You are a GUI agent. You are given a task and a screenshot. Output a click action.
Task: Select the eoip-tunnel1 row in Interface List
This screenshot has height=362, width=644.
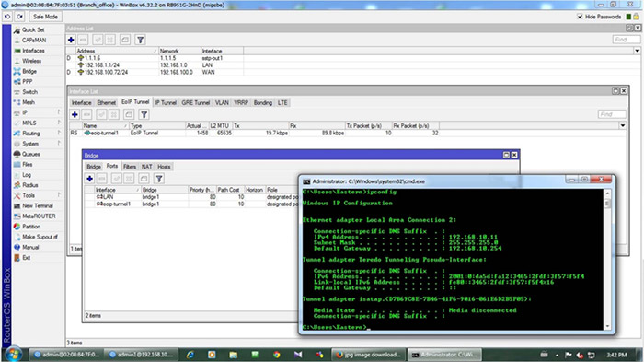pos(255,133)
